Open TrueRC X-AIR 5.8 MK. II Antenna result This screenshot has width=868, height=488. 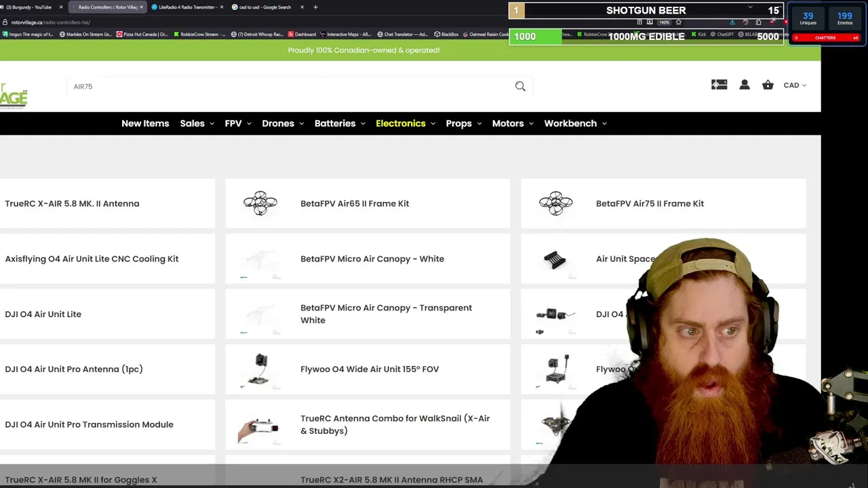(72, 203)
